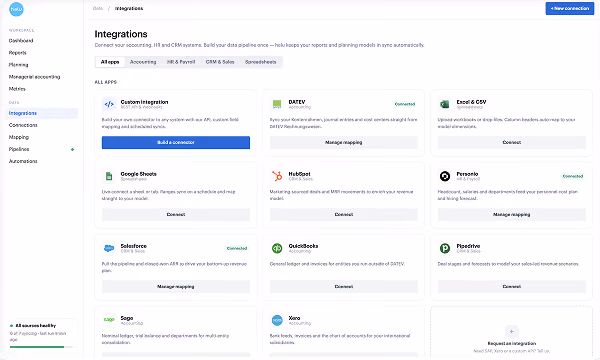
Task: Click the Sage card title
Action: (127, 318)
